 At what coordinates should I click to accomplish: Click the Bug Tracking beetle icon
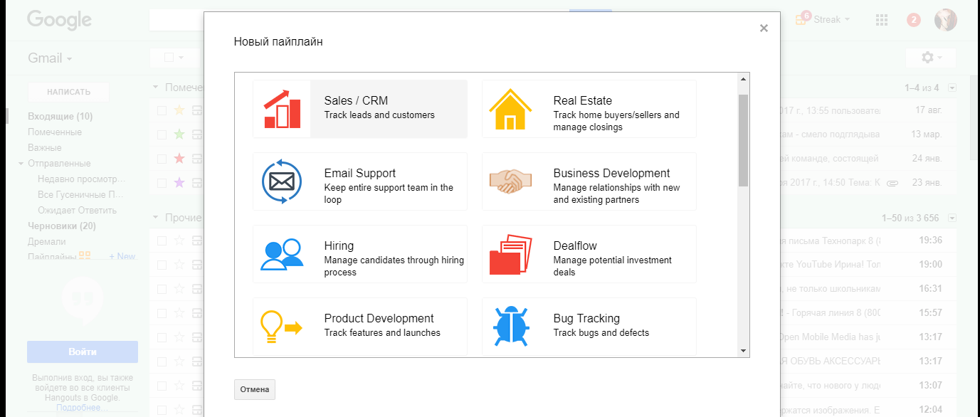click(511, 327)
